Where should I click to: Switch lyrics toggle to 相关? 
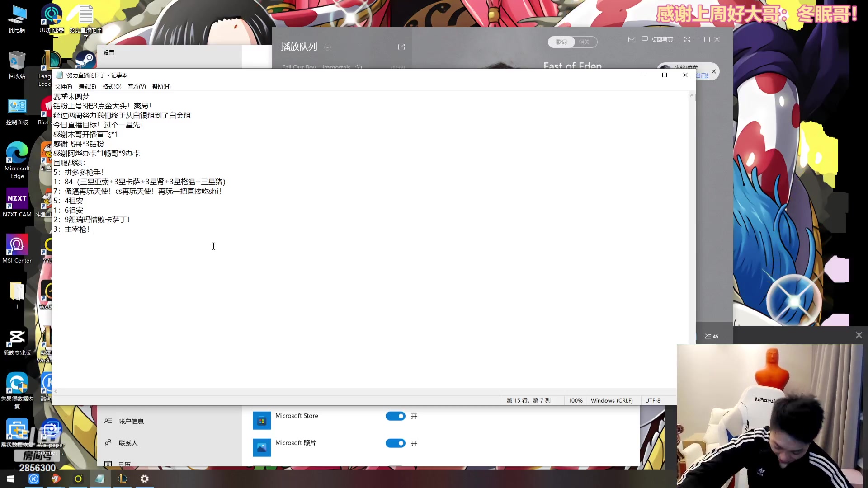(x=585, y=42)
